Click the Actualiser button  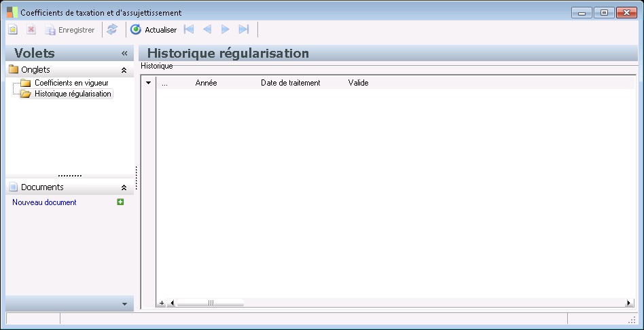[x=154, y=30]
